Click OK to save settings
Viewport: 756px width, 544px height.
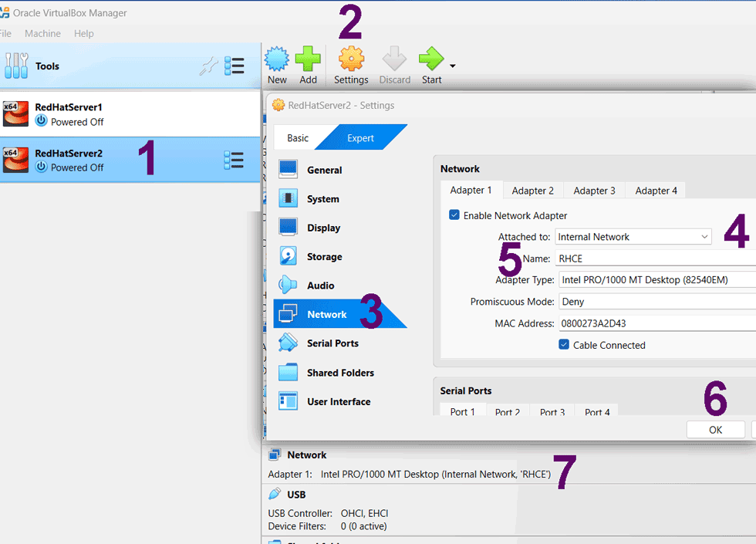click(x=716, y=430)
